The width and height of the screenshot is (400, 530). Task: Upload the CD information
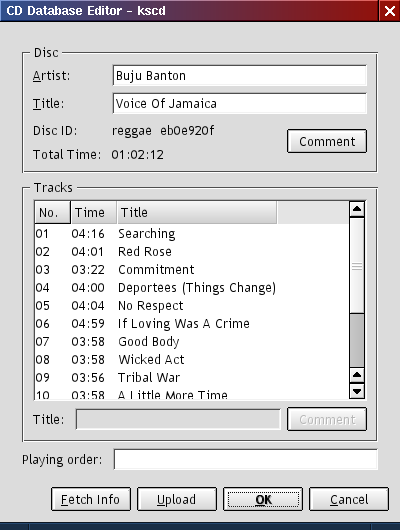point(177,499)
